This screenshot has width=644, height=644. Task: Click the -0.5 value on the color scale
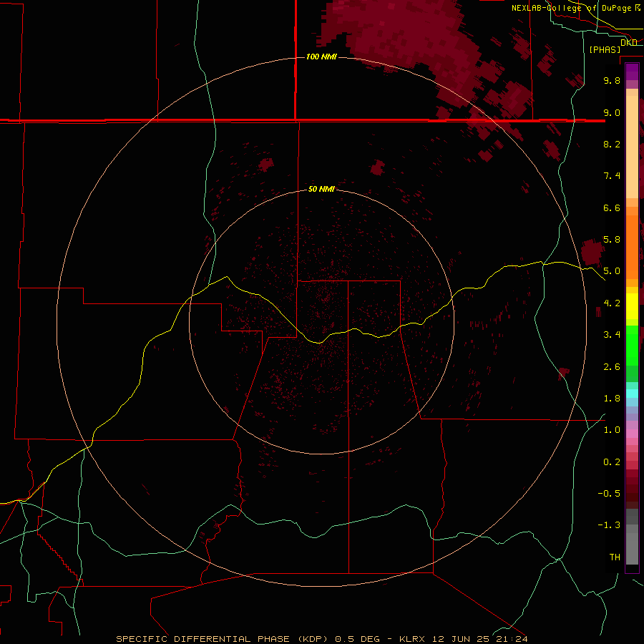pyautogui.click(x=609, y=494)
